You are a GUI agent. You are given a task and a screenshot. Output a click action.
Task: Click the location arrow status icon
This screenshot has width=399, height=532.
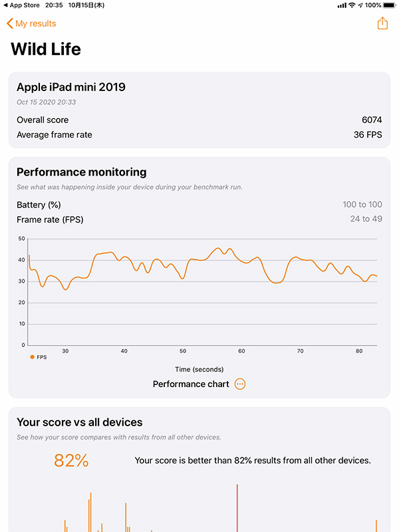pyautogui.click(x=360, y=5)
